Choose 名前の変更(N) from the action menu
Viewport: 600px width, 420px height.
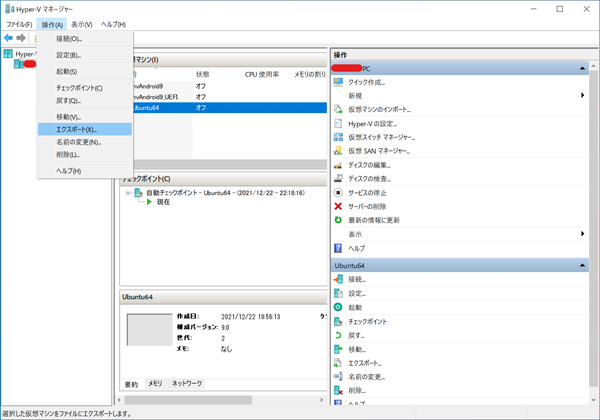[85, 142]
